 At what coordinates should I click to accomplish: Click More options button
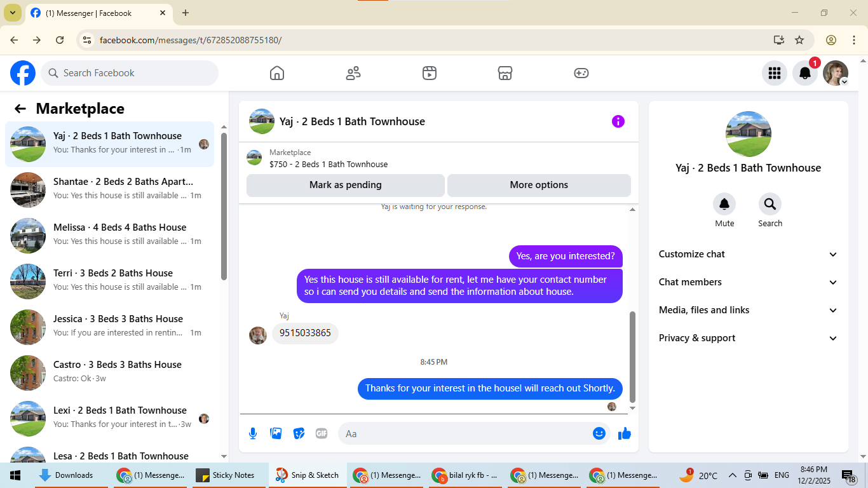(x=539, y=185)
